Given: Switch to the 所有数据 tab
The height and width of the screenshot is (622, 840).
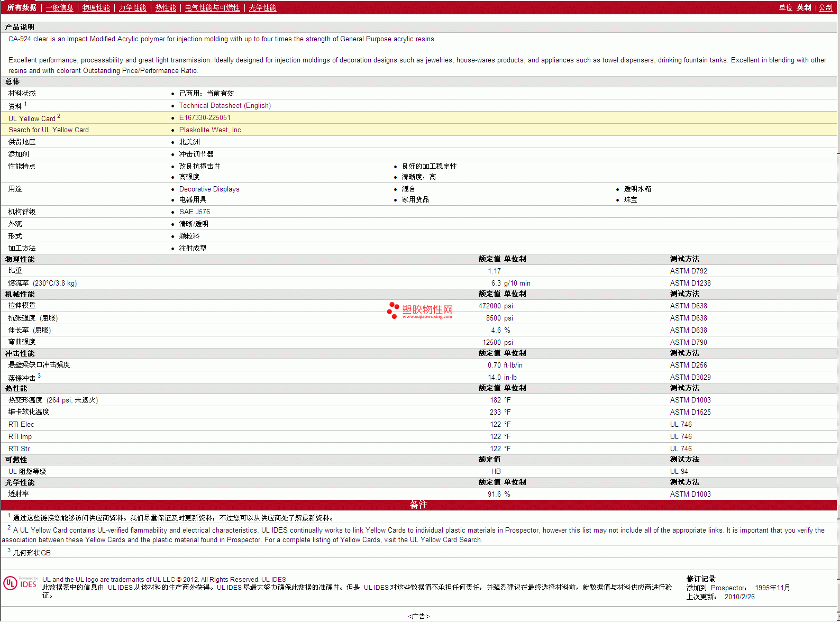Looking at the screenshot, I should 22,8.
